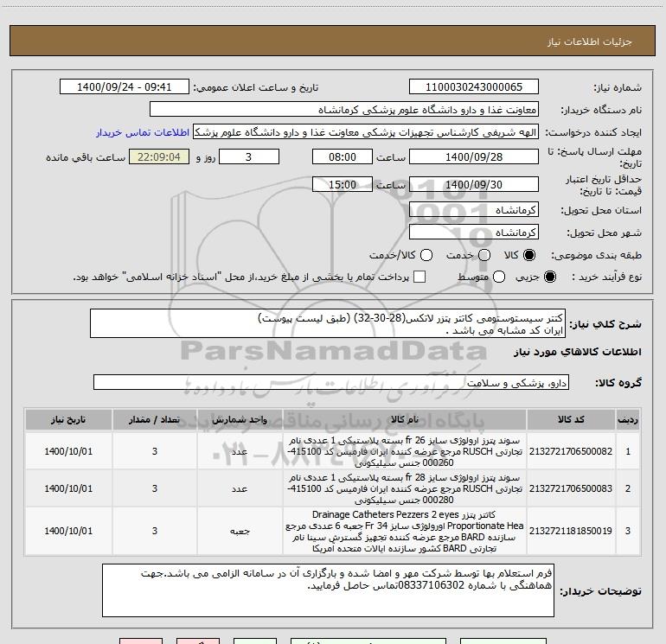Click quantity 3 in row 2

pyautogui.click(x=155, y=488)
